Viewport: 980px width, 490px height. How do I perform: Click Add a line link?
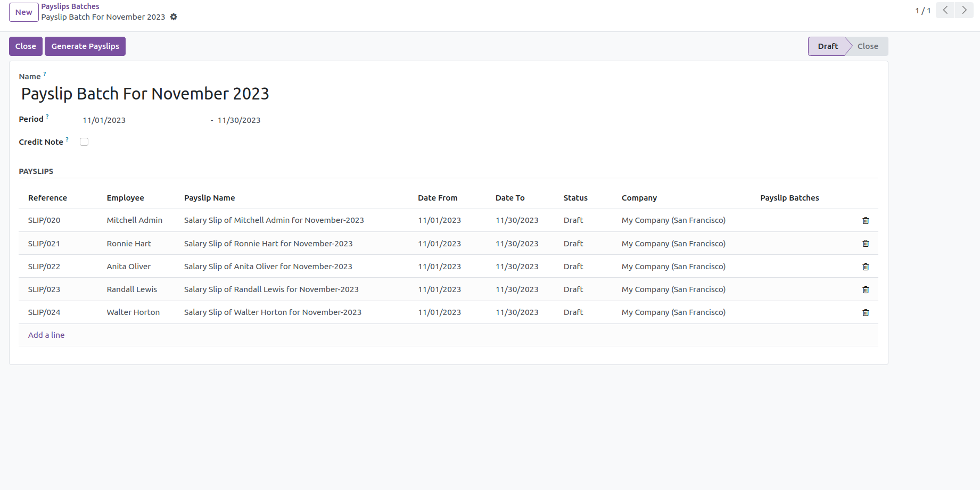tap(46, 335)
